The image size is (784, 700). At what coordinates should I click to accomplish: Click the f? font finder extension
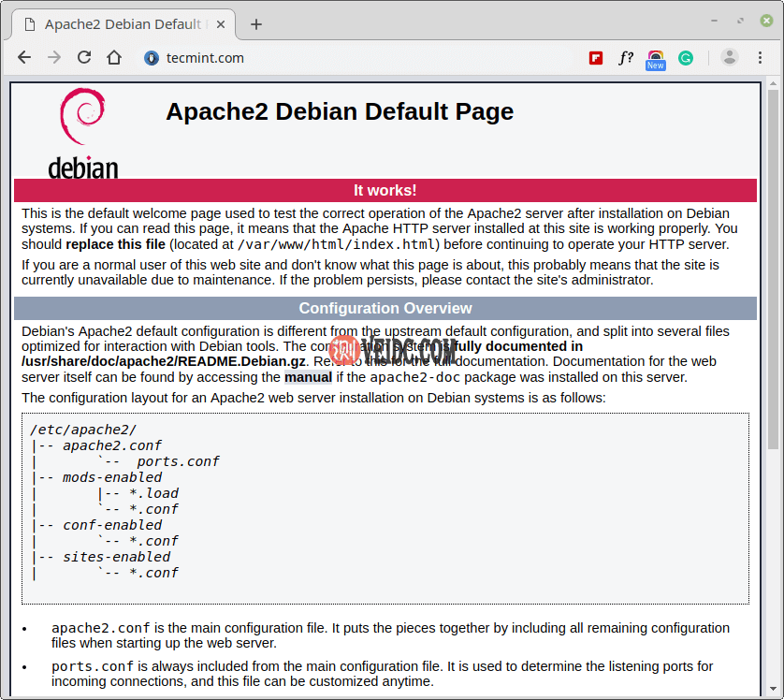pyautogui.click(x=626, y=58)
